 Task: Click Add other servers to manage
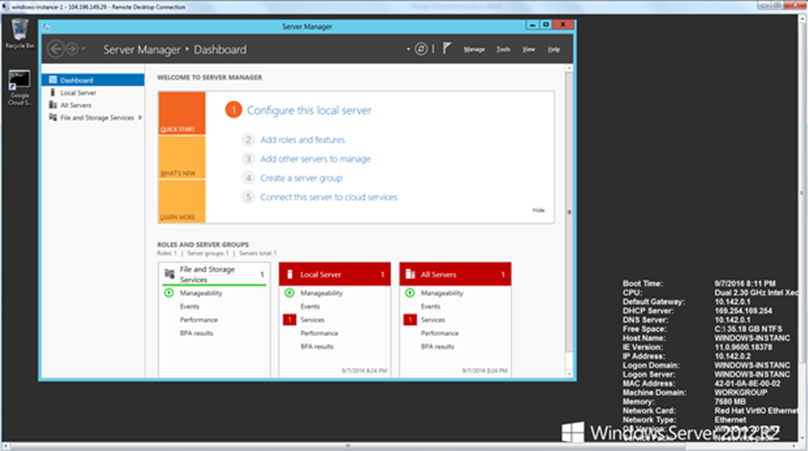click(315, 159)
